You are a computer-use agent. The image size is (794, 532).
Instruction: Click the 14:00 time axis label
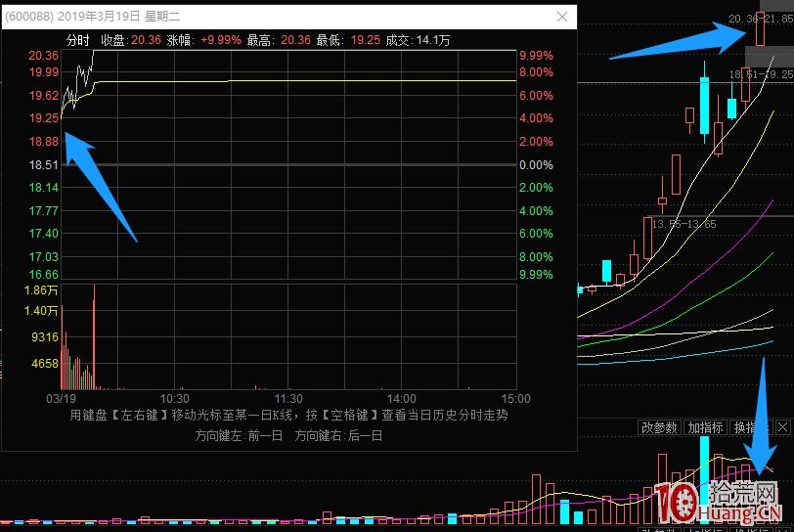click(x=402, y=399)
